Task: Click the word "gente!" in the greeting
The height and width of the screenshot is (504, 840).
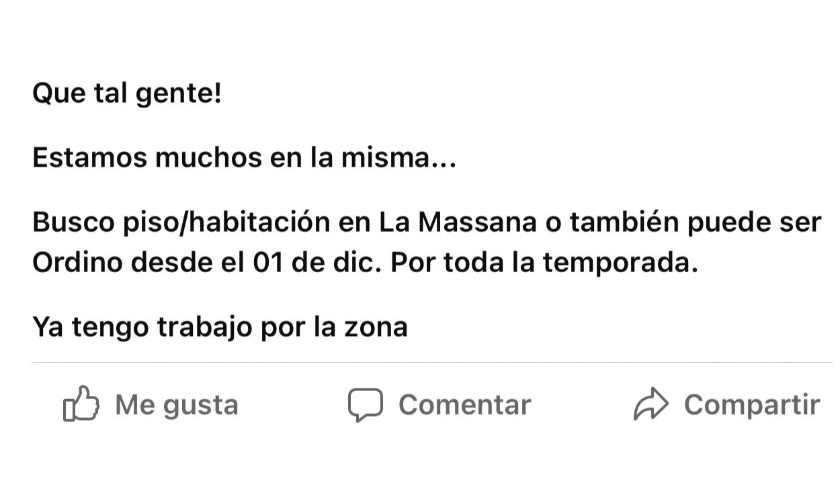Action: click(x=178, y=93)
